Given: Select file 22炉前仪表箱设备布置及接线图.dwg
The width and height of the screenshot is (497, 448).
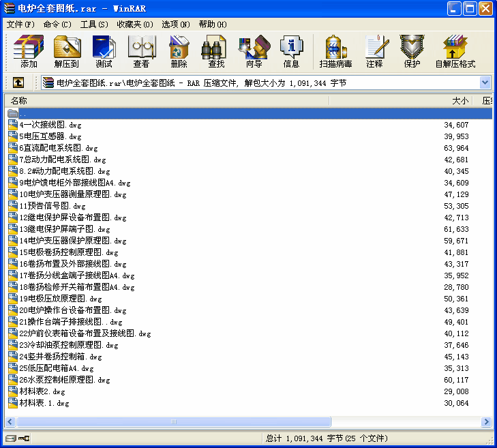Looking at the screenshot, I should tap(85, 333).
